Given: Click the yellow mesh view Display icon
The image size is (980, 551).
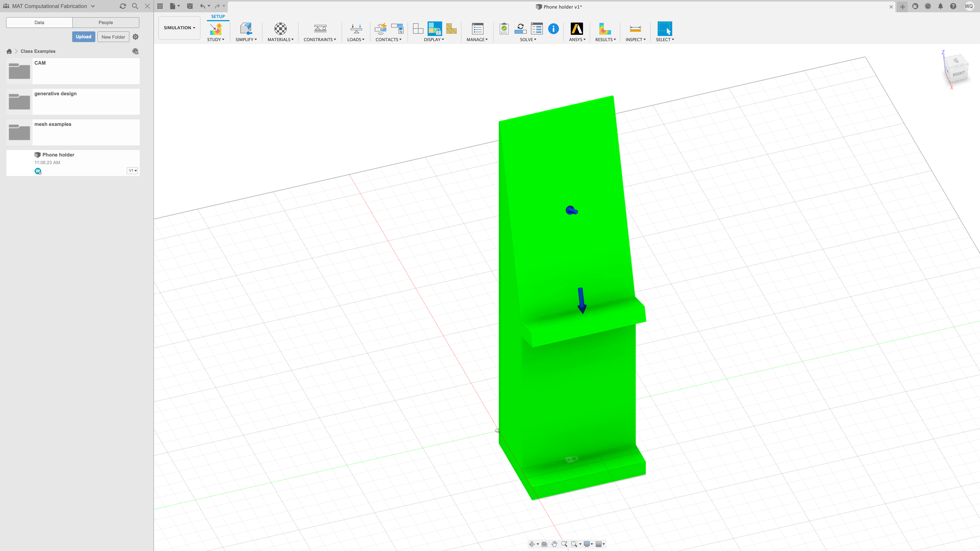Looking at the screenshot, I should tap(452, 29).
